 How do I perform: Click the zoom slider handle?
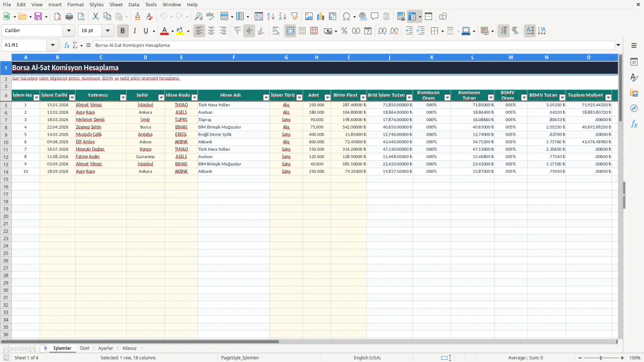(x=601, y=358)
